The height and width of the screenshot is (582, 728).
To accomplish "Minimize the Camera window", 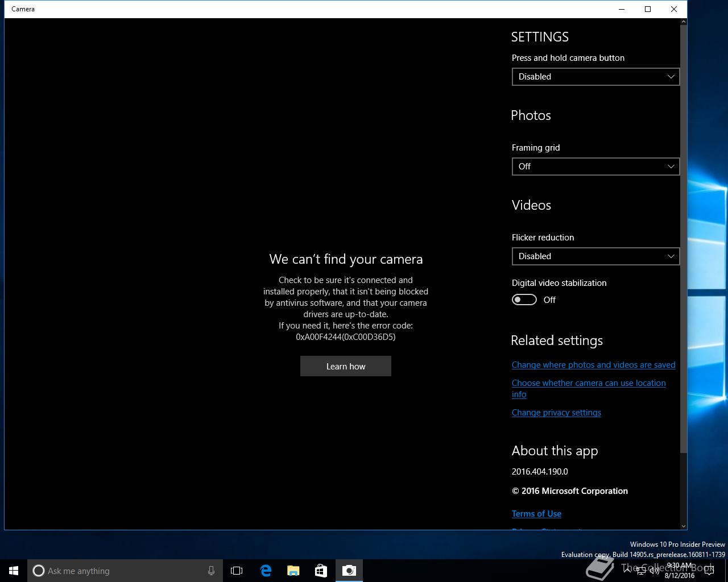I will [622, 9].
